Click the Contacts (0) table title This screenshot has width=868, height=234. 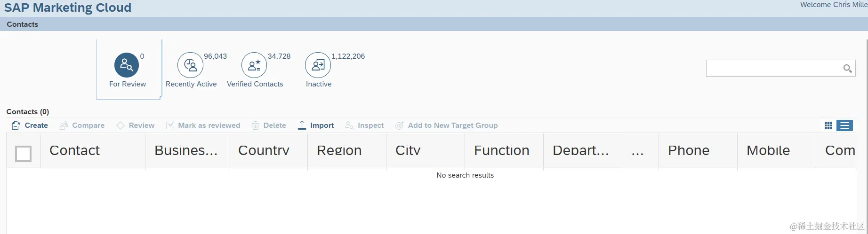pos(28,112)
